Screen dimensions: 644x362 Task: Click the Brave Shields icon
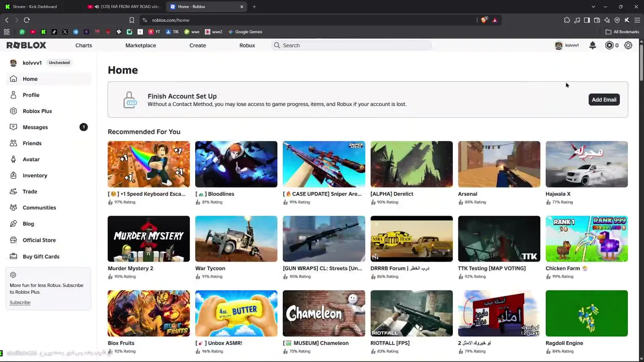(x=484, y=20)
